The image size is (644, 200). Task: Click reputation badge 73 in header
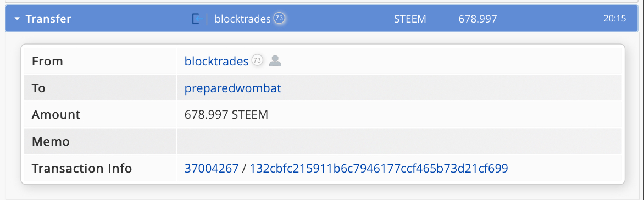[279, 19]
